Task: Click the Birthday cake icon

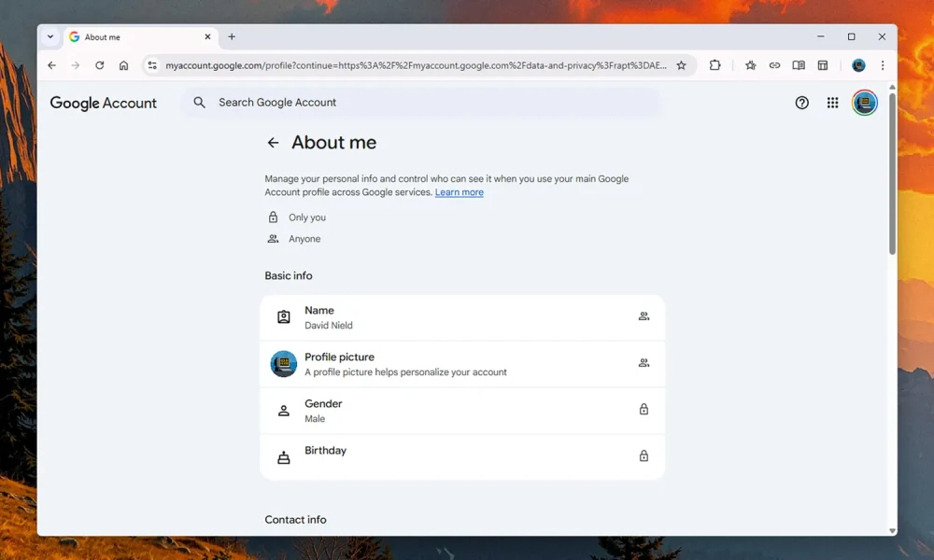Action: pyautogui.click(x=284, y=457)
